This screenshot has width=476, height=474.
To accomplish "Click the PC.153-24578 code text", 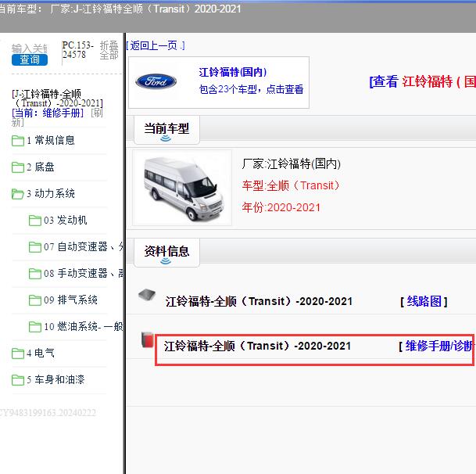I will coord(78,50).
